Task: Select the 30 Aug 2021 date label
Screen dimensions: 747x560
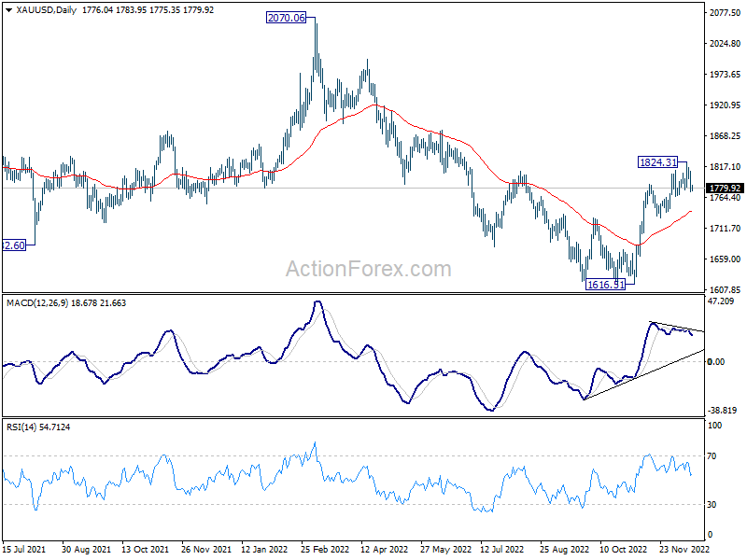Action: tap(86, 549)
